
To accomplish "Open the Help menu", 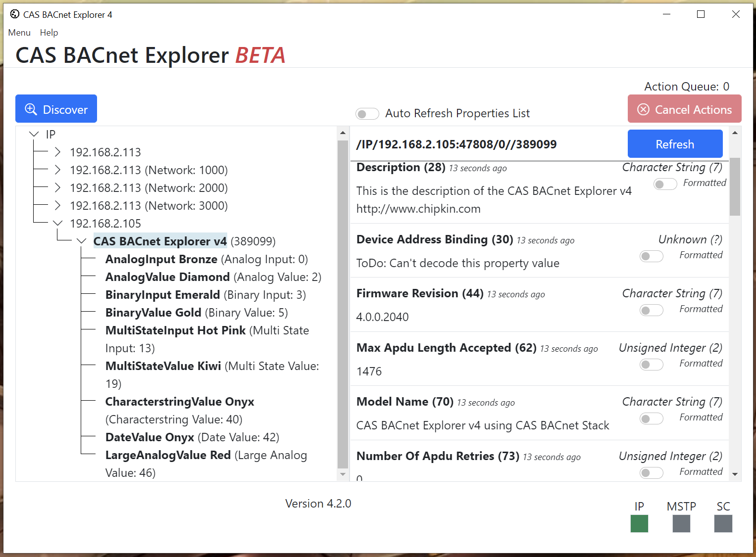I will 49,33.
